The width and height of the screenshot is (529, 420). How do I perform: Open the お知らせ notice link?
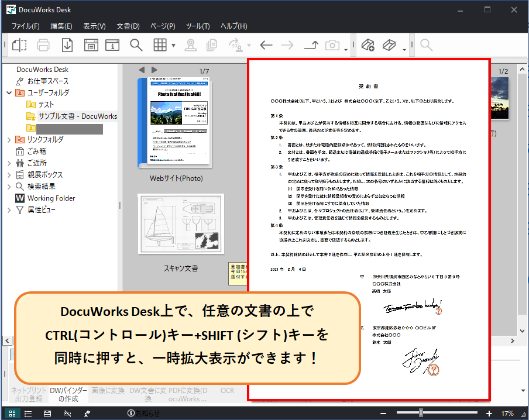coord(144,413)
